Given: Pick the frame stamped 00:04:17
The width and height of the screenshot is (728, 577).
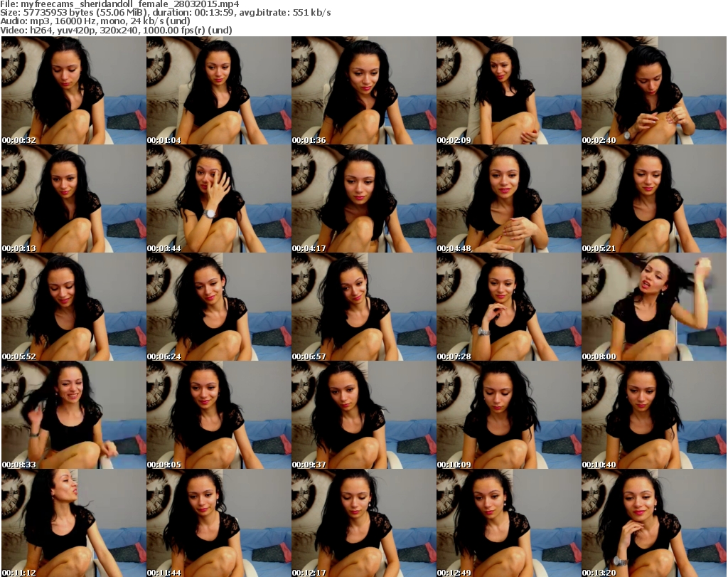Looking at the screenshot, I should (363, 198).
